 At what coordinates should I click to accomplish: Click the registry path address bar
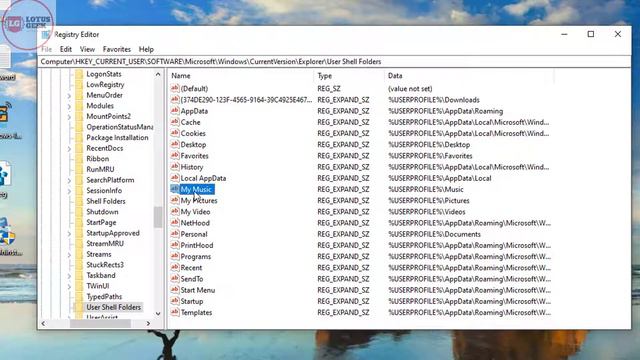coord(335,62)
